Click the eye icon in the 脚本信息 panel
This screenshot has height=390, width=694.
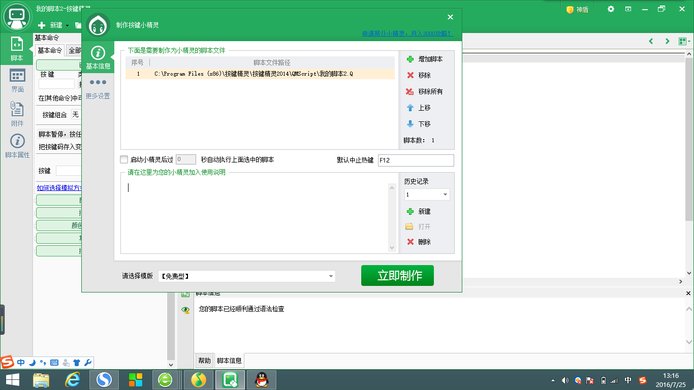185,310
